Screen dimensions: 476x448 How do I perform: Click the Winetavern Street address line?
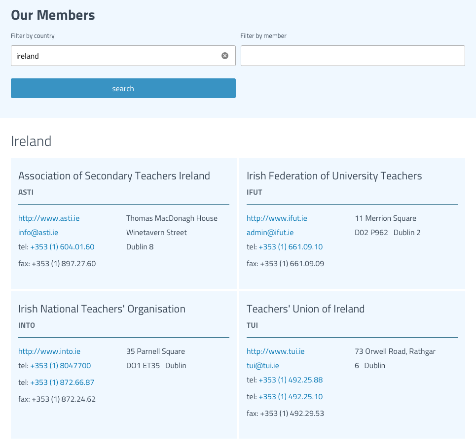pyautogui.click(x=156, y=233)
